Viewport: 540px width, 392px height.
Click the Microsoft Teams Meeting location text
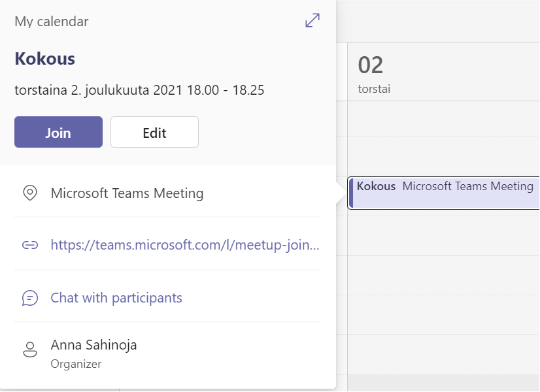click(x=127, y=193)
